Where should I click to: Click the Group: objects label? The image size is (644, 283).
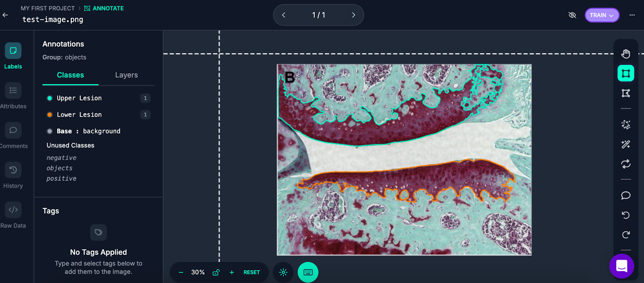coord(64,57)
